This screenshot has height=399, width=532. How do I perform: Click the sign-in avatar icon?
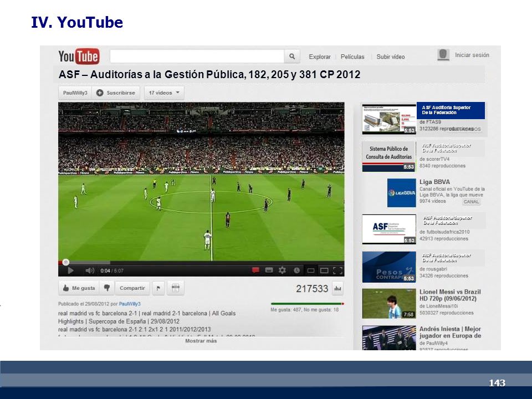point(443,55)
